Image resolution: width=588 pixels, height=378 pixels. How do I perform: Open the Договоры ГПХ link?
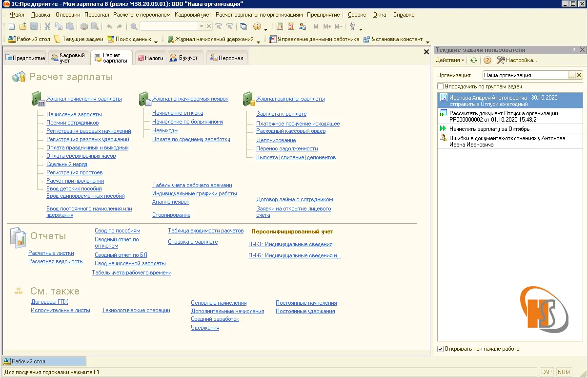pos(49,302)
